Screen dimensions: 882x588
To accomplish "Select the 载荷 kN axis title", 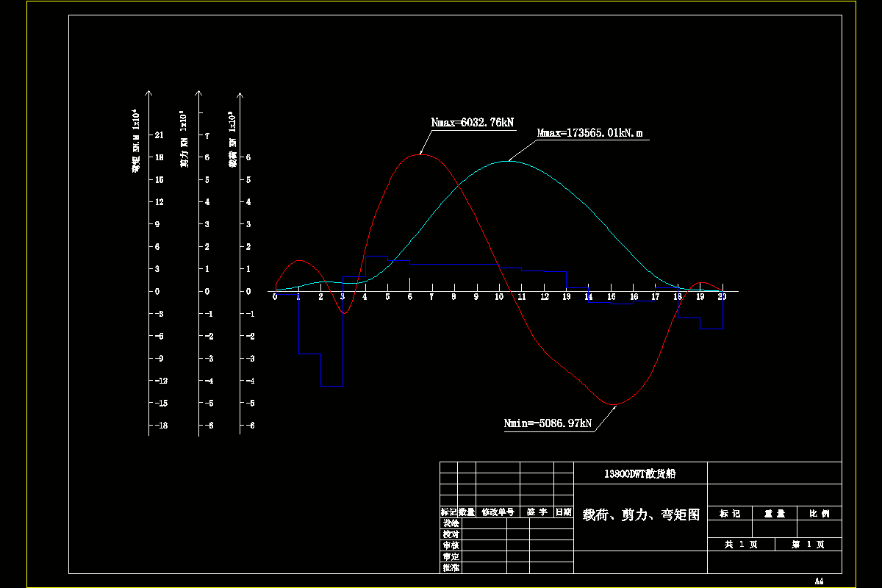I will [232, 140].
